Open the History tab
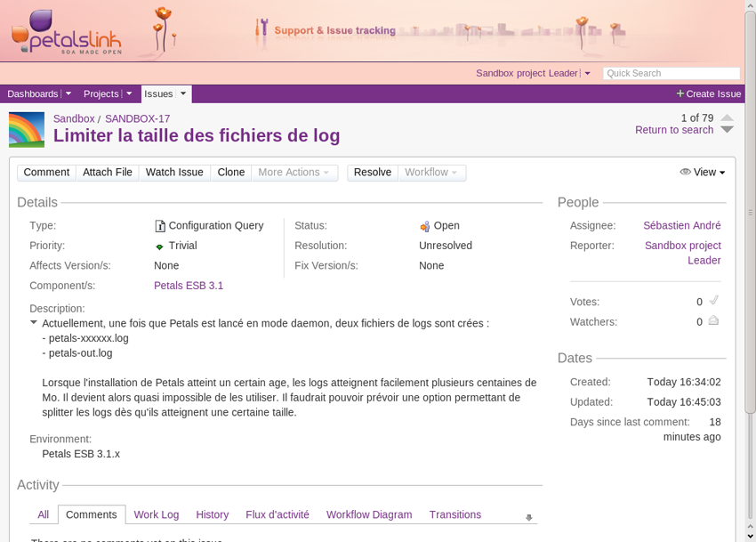The image size is (756, 542). [x=212, y=514]
